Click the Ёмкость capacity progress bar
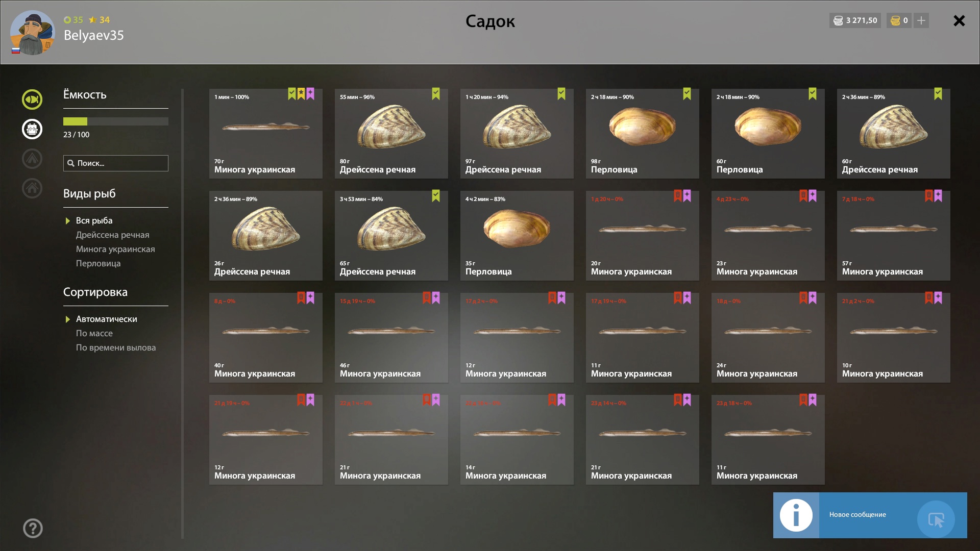 point(116,121)
